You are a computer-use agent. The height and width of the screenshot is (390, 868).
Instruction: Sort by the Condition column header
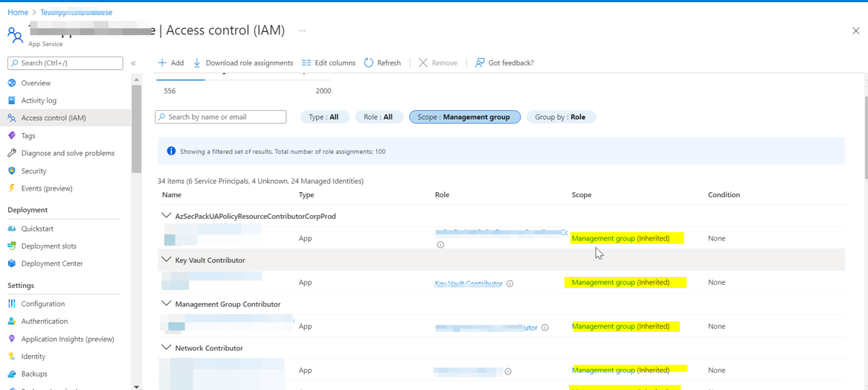pyautogui.click(x=724, y=195)
